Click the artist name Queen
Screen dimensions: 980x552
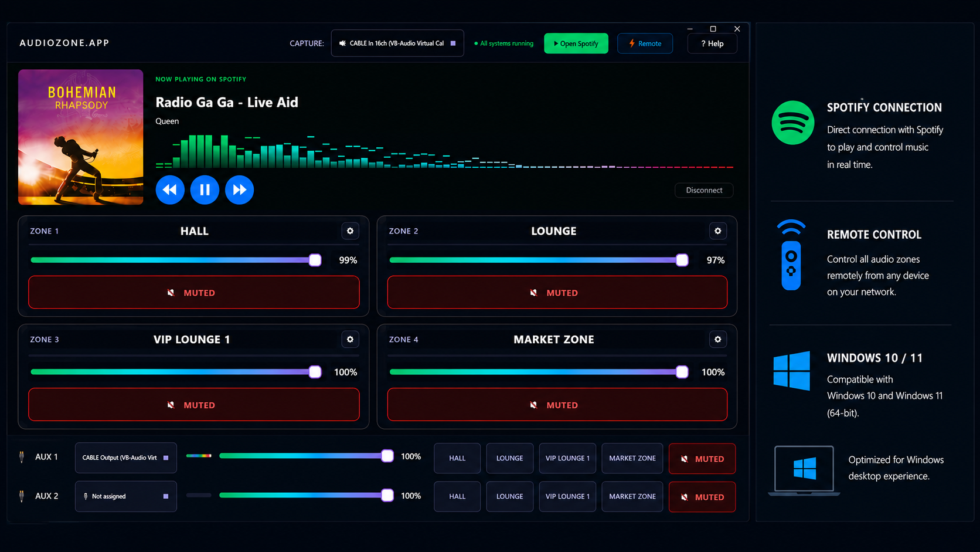point(167,121)
